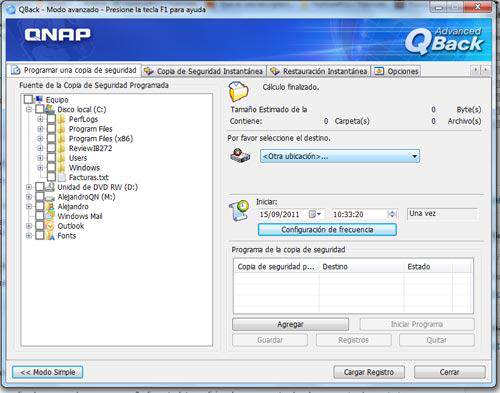Check the Program Files checkbox
500x393 pixels.
[x=51, y=129]
